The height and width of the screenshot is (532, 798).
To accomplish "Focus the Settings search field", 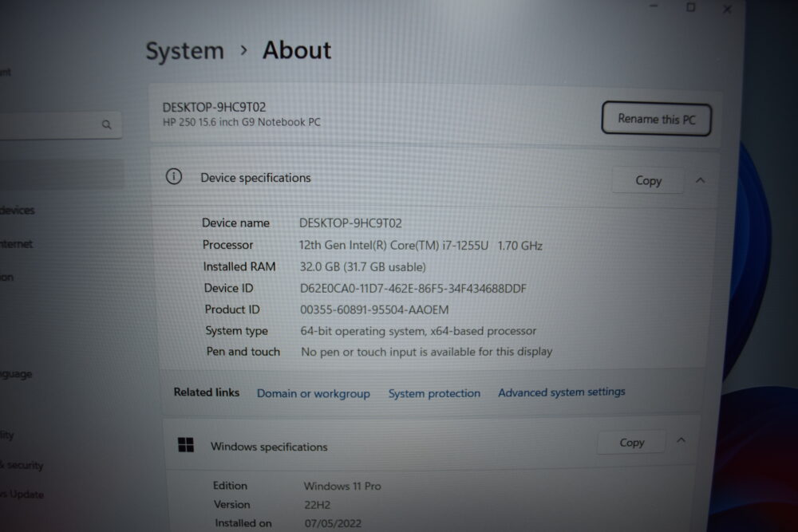I will tap(61, 124).
